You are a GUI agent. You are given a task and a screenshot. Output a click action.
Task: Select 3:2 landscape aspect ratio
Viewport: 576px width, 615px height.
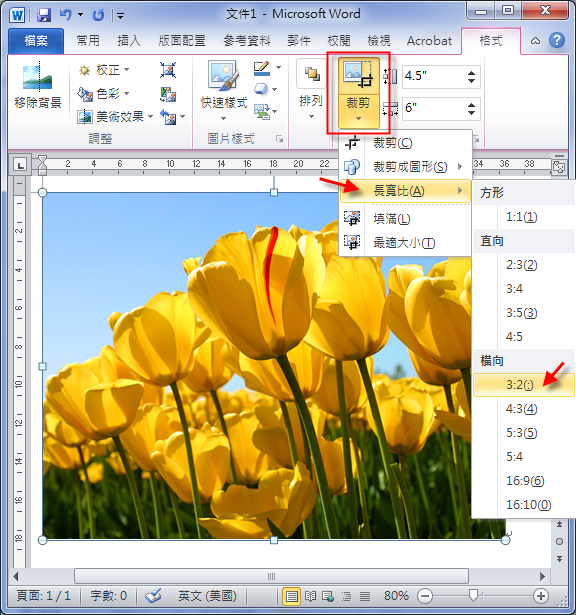523,385
